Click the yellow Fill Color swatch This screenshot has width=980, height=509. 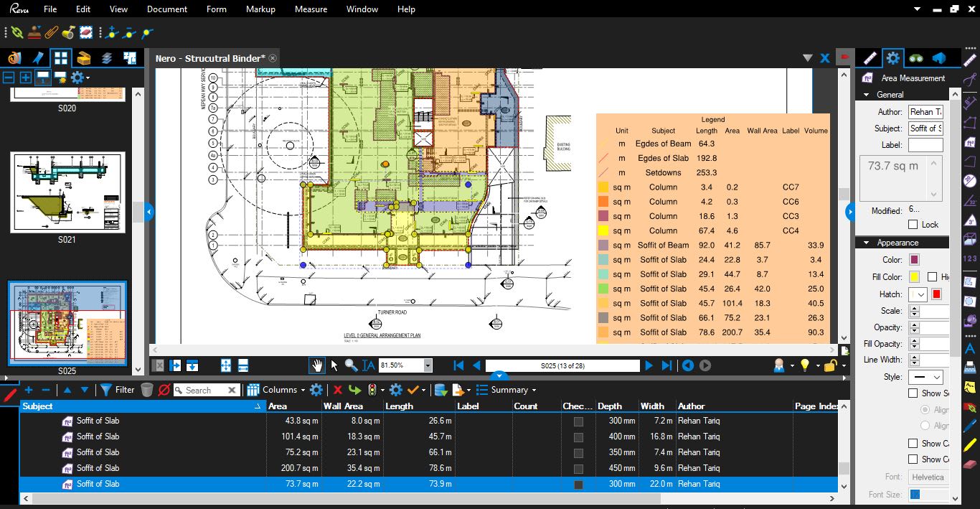point(915,277)
